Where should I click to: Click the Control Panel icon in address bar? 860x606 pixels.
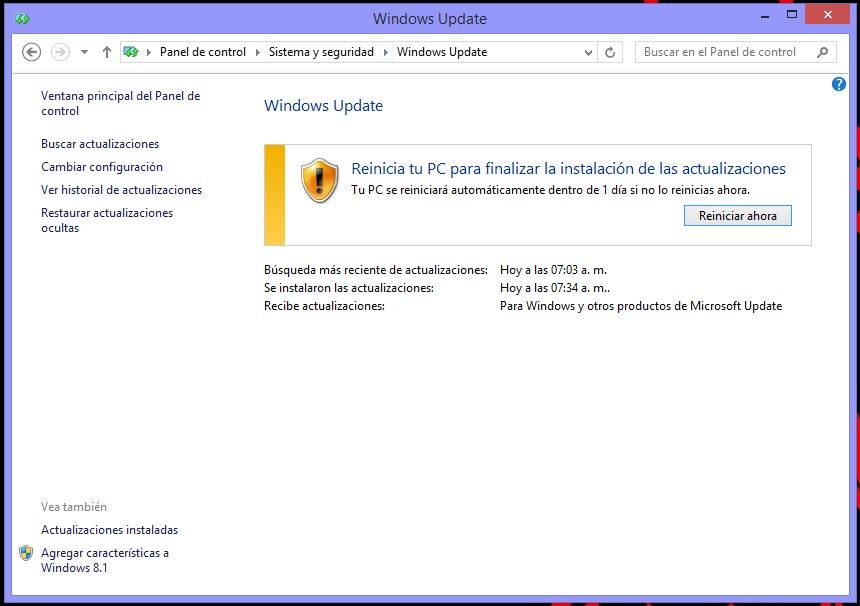129,51
